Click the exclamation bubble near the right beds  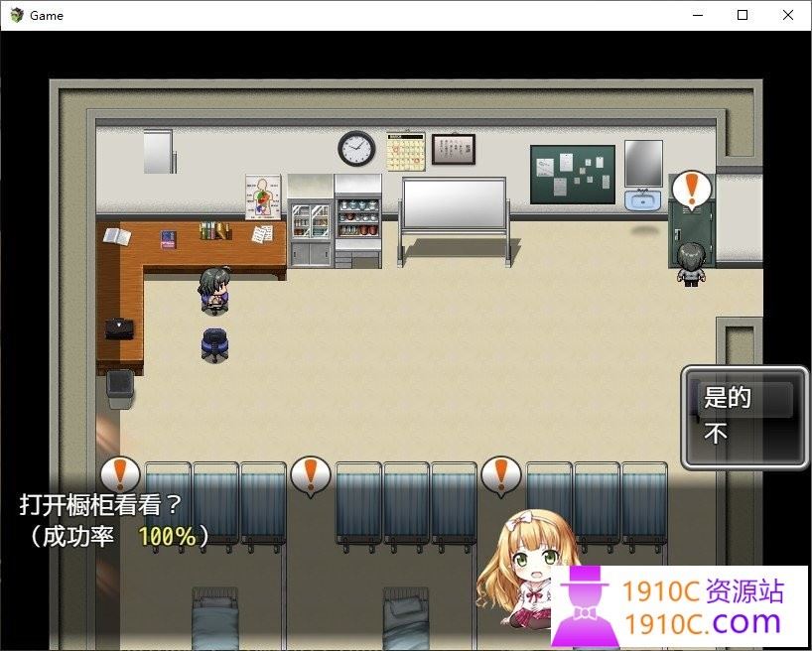[x=499, y=475]
